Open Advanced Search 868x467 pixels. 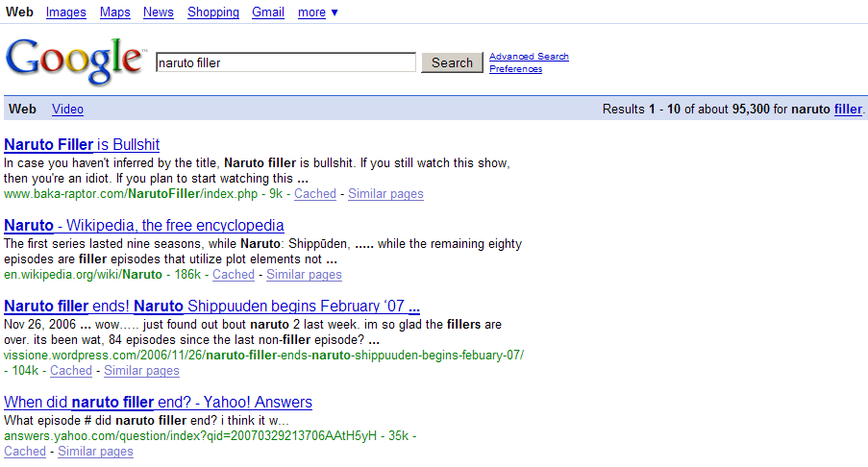(529, 57)
